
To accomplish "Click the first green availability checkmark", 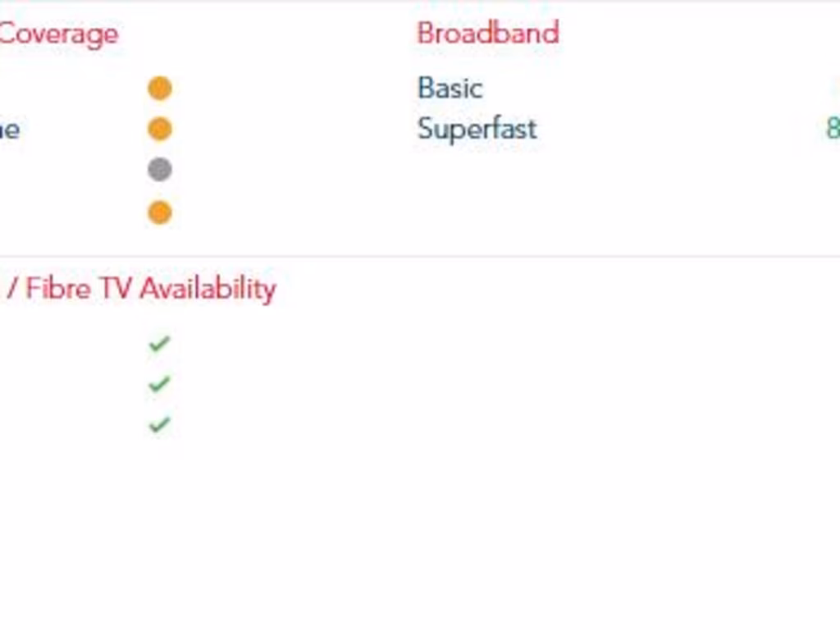I will (159, 344).
